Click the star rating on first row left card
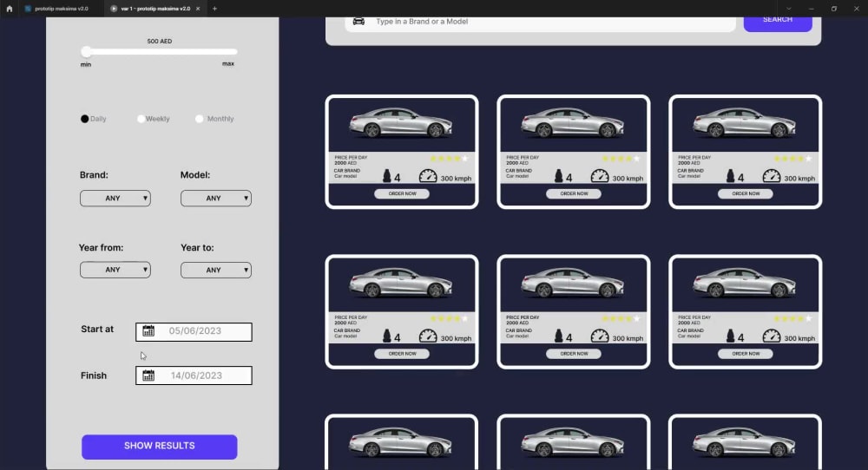Screen dimensions: 868x470 click(449, 159)
